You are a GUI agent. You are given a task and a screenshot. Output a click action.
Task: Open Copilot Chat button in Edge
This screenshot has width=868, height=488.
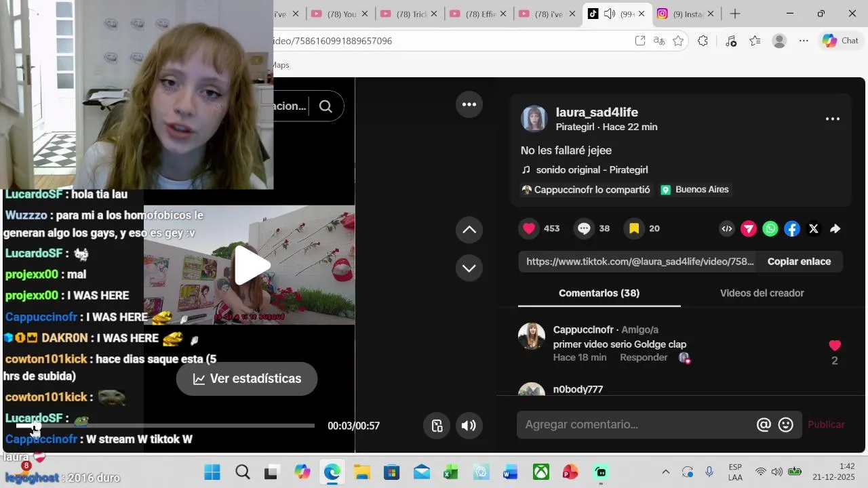840,41
